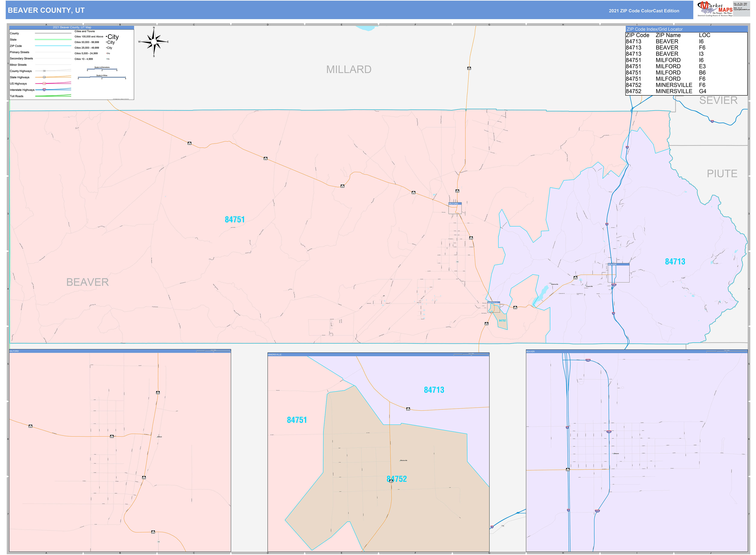This screenshot has height=555, width=756.
Task: Click the 84713 ZIP label on the main county map
Action: point(675,261)
